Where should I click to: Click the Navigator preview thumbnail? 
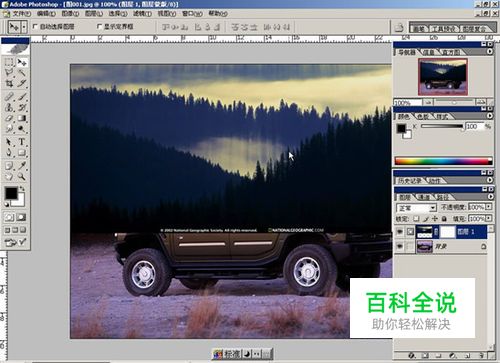point(443,77)
